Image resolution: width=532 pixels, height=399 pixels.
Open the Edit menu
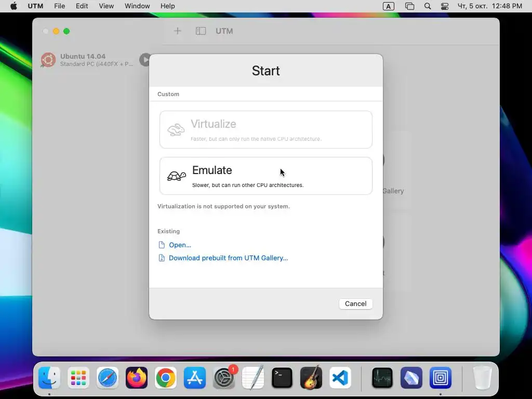[x=82, y=6]
